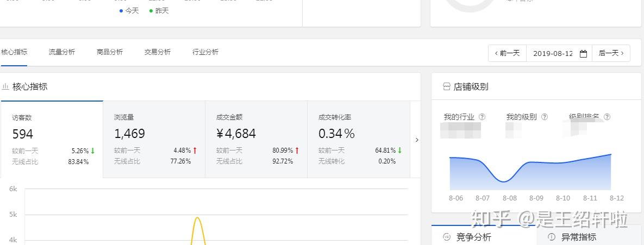Open help icon beside 我的级别
This screenshot has height=245, width=644.
click(545, 117)
